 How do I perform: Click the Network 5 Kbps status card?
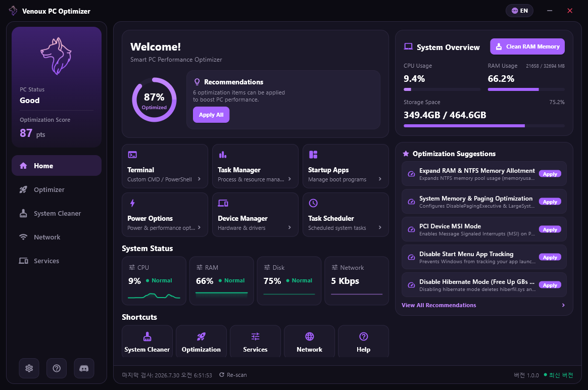357,280
